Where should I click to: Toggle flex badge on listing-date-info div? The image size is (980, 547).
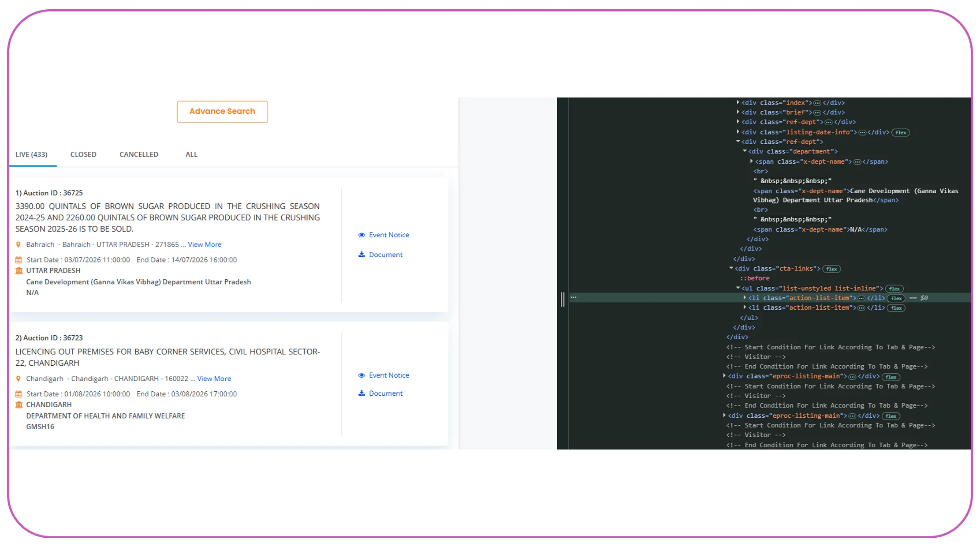pos(901,132)
